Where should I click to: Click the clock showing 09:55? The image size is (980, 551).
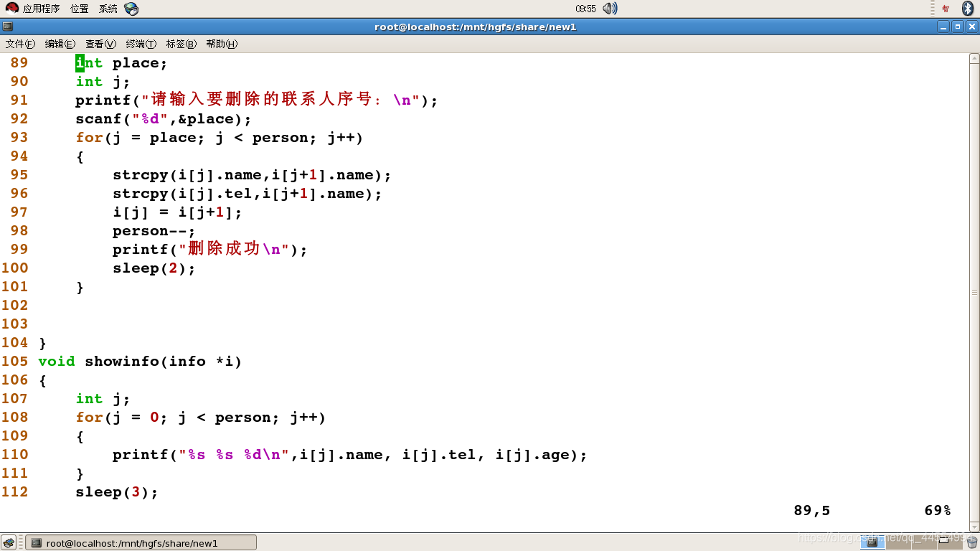click(585, 9)
